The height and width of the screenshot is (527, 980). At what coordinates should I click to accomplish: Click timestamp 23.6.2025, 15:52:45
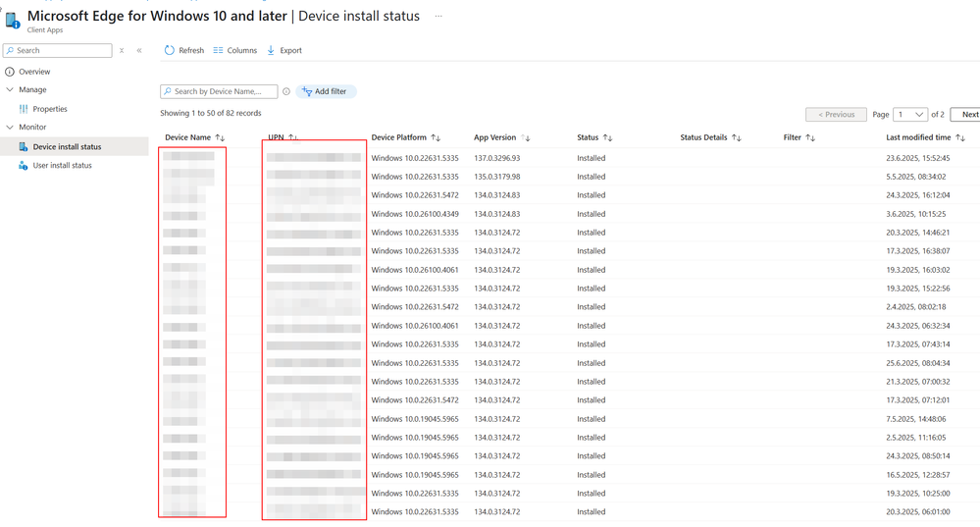click(x=917, y=158)
